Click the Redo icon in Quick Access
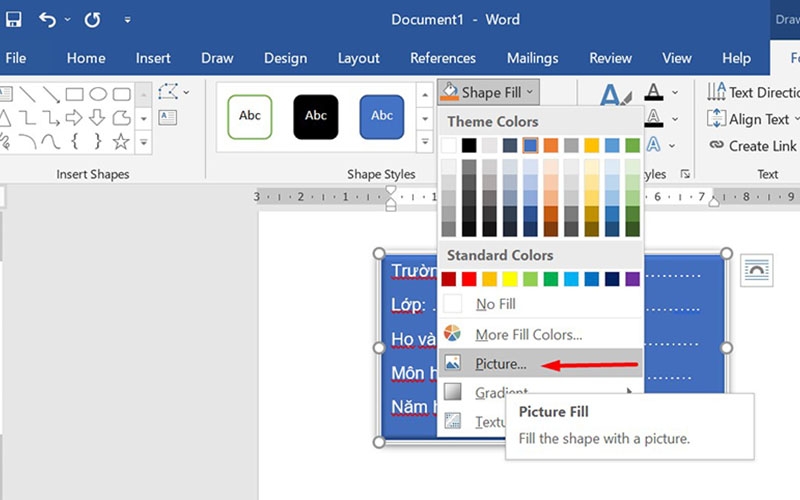 pyautogui.click(x=92, y=20)
